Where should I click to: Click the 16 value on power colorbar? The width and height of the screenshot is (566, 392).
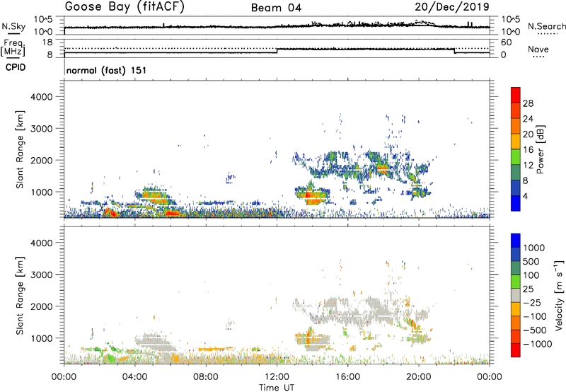coord(528,150)
